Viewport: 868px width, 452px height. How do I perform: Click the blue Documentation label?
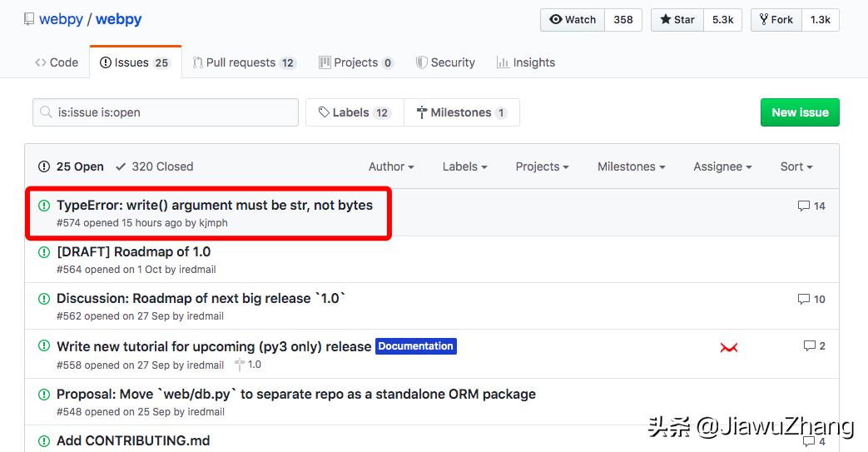[416, 346]
